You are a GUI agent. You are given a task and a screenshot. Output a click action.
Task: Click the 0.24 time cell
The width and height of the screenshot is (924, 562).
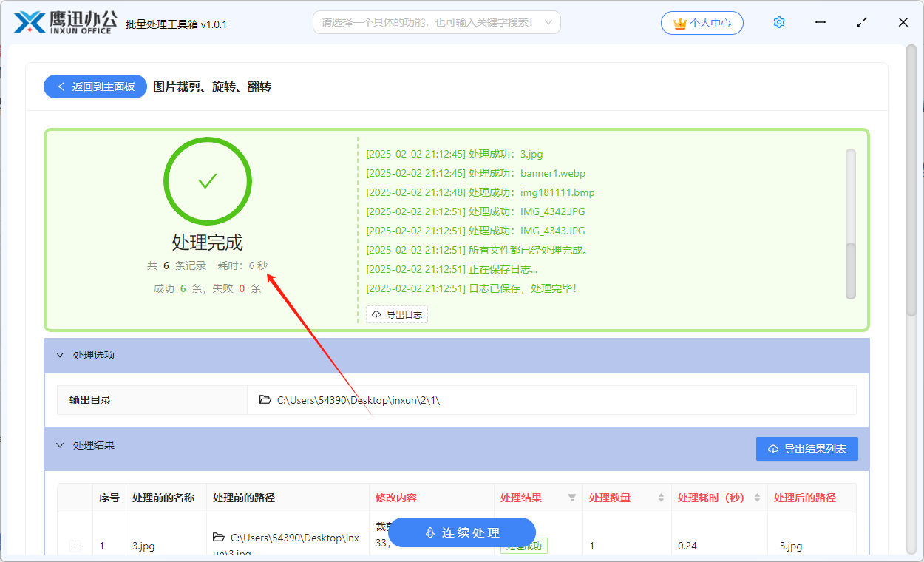[x=687, y=546]
